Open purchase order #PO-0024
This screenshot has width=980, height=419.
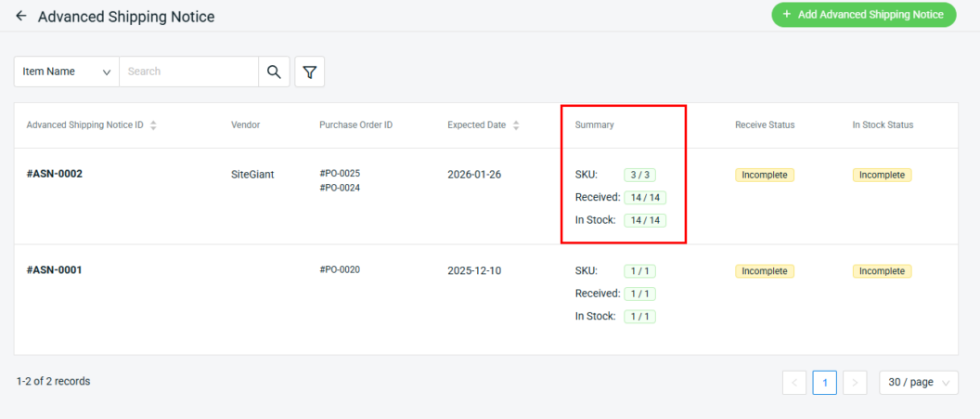[x=340, y=188]
